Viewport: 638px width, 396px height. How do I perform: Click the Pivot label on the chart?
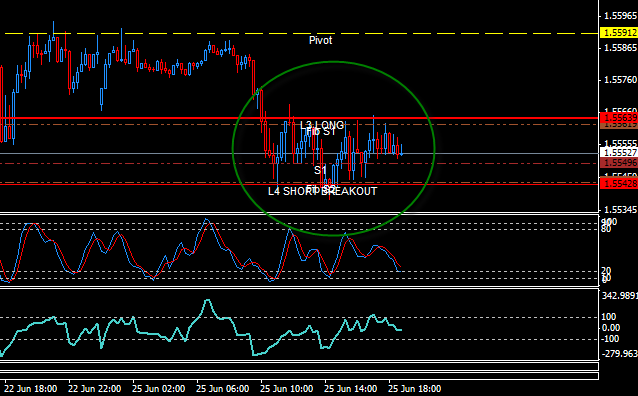[321, 40]
